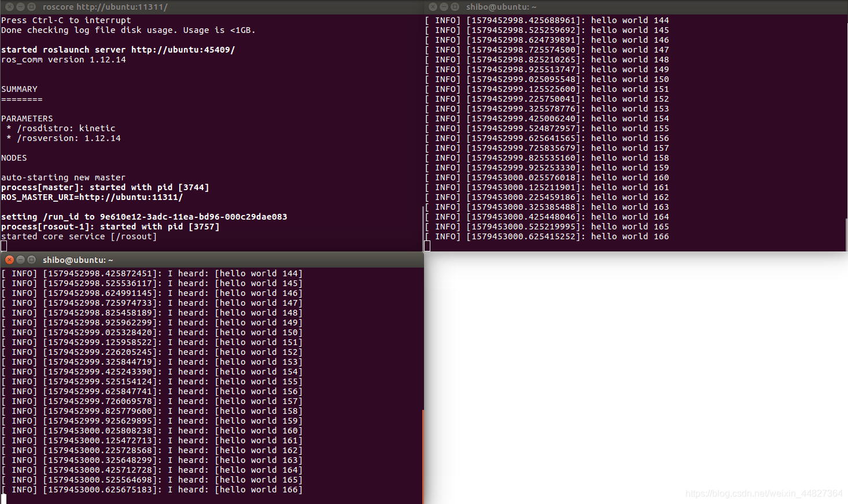Click the roscore terminal cursor block
The height and width of the screenshot is (504, 848).
(3, 246)
